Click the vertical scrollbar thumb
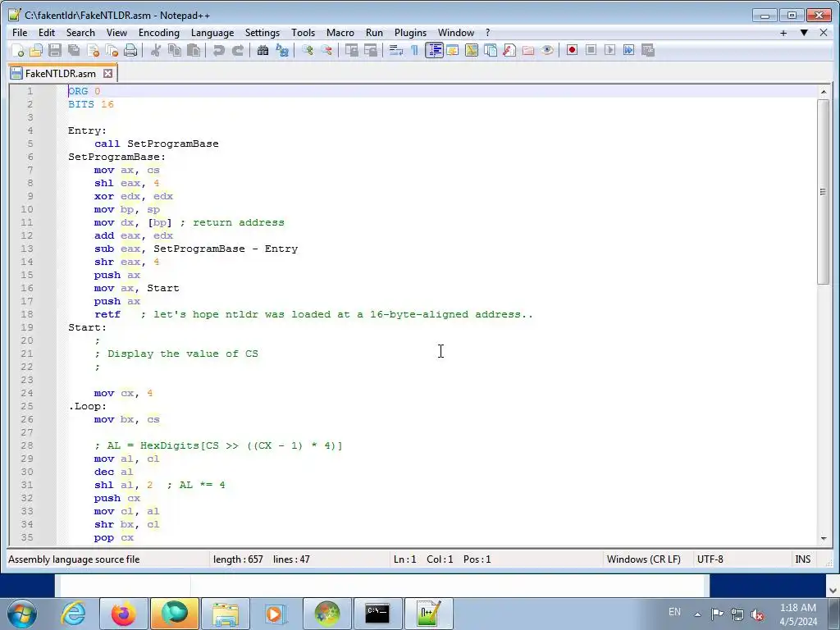The image size is (840, 630). (x=824, y=192)
